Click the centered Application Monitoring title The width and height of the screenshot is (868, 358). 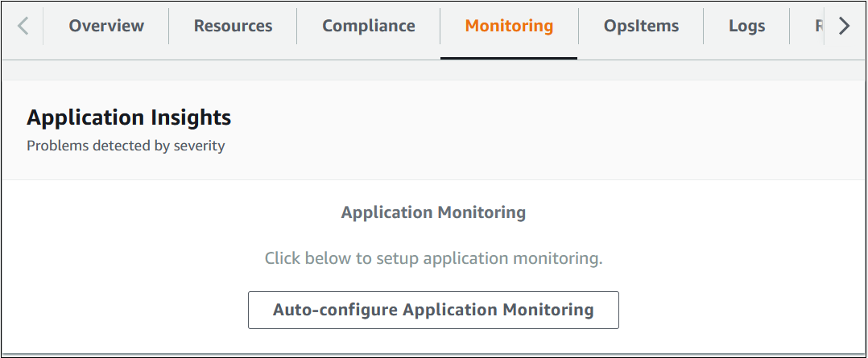[x=433, y=212]
